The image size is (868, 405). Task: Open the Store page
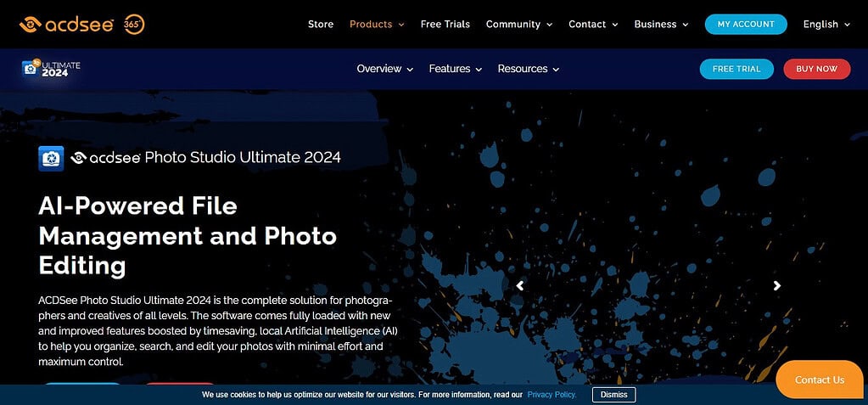tap(321, 25)
